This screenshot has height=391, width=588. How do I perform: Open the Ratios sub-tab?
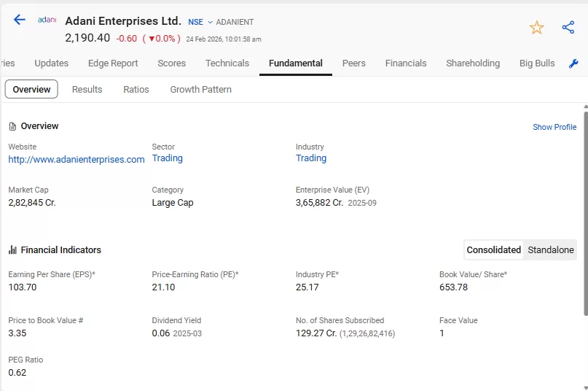(x=136, y=90)
